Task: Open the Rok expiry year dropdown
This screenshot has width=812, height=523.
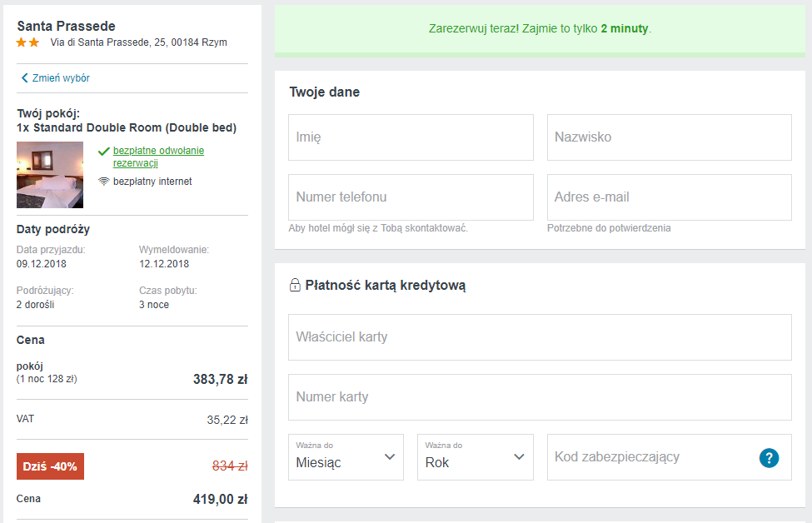Action: 476,457
